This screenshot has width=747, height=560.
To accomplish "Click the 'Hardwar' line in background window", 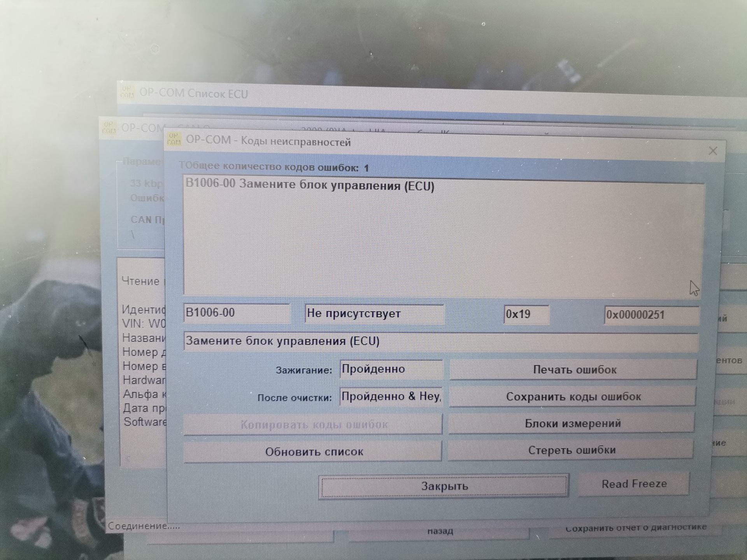I will [144, 380].
